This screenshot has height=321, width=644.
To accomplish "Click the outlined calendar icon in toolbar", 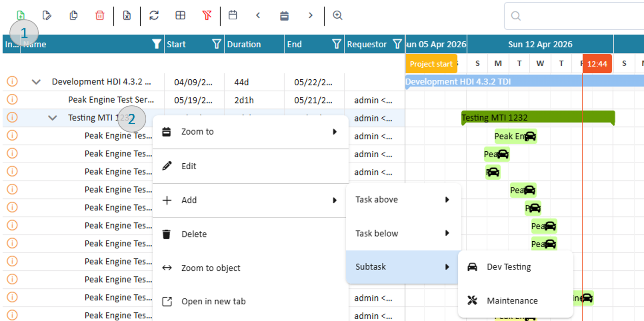I will click(x=232, y=15).
